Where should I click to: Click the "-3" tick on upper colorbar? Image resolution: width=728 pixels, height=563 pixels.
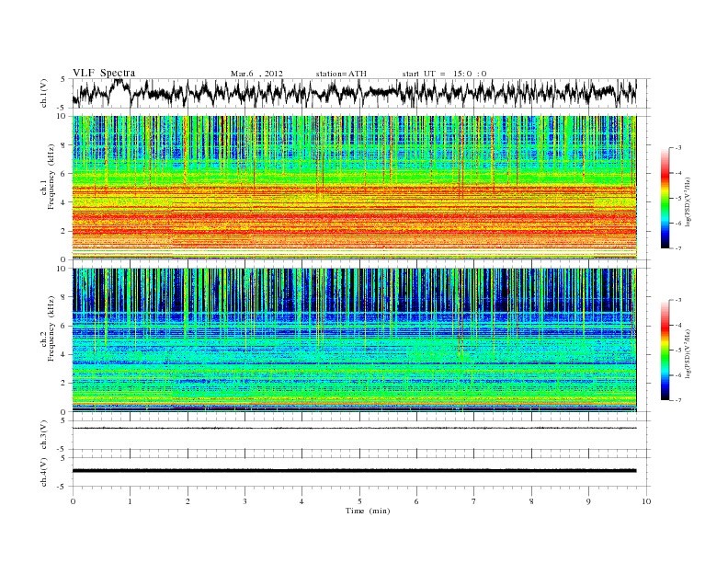(x=678, y=148)
